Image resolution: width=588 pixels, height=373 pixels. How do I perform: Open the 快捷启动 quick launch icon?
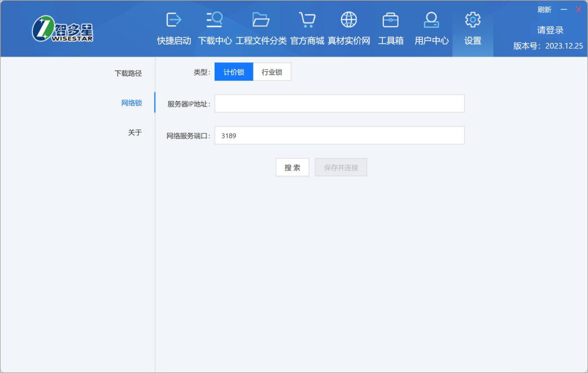(173, 20)
